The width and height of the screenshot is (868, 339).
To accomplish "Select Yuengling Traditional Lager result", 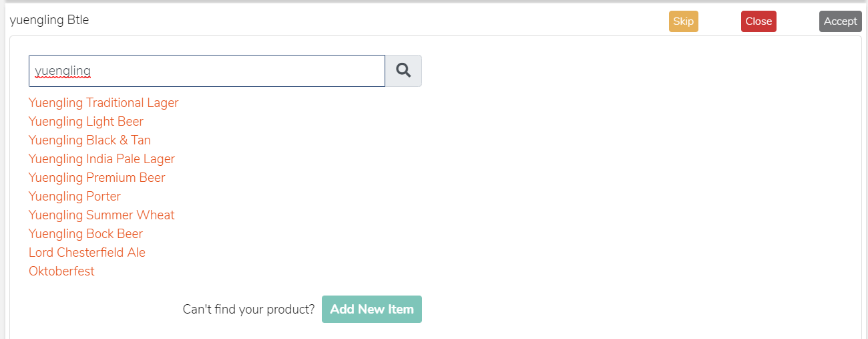I will click(x=103, y=102).
